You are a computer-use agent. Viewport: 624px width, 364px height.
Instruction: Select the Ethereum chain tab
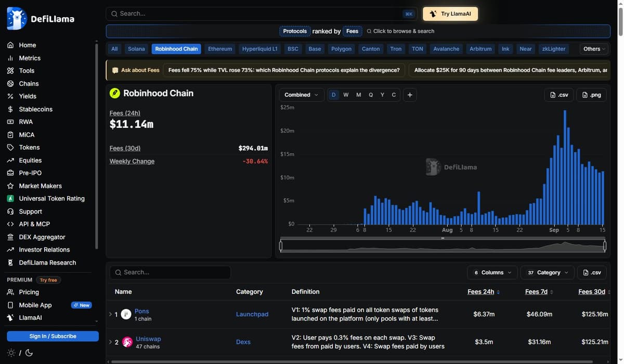220,49
